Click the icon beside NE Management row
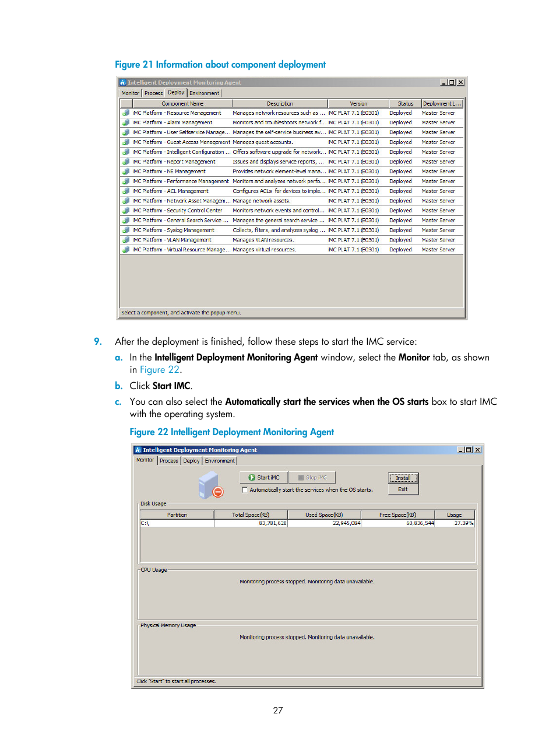The image size is (556, 756). click(126, 171)
